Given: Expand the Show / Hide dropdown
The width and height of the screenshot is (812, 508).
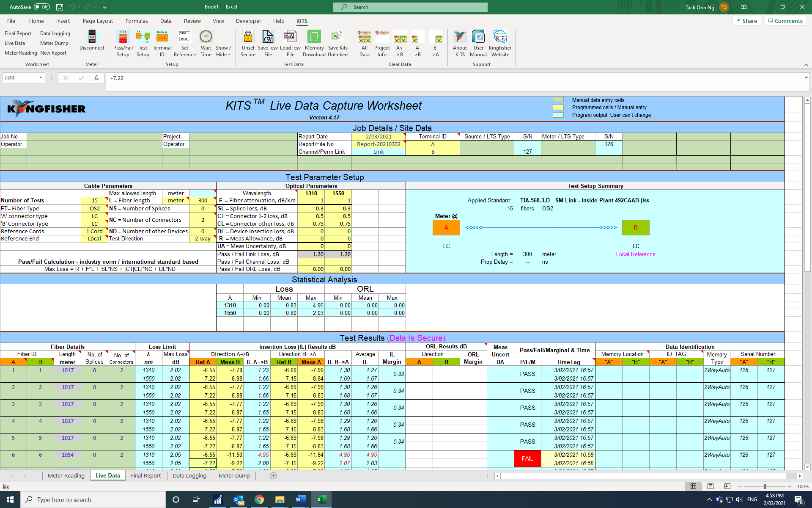Looking at the screenshot, I should point(223,51).
